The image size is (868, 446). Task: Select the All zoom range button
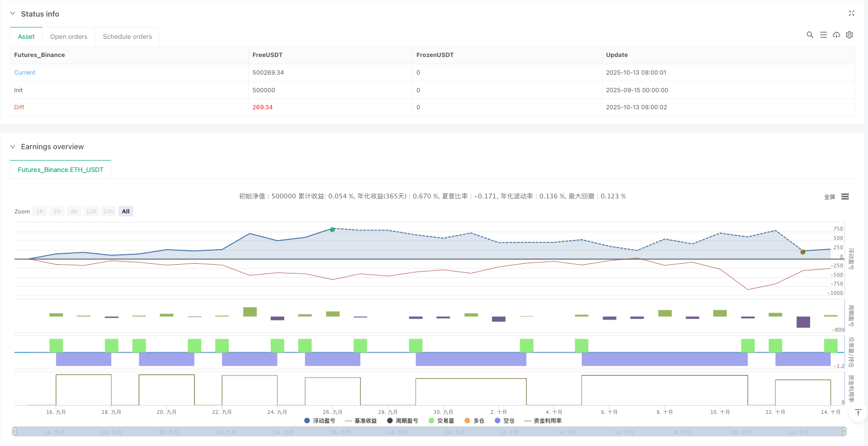pyautogui.click(x=126, y=211)
